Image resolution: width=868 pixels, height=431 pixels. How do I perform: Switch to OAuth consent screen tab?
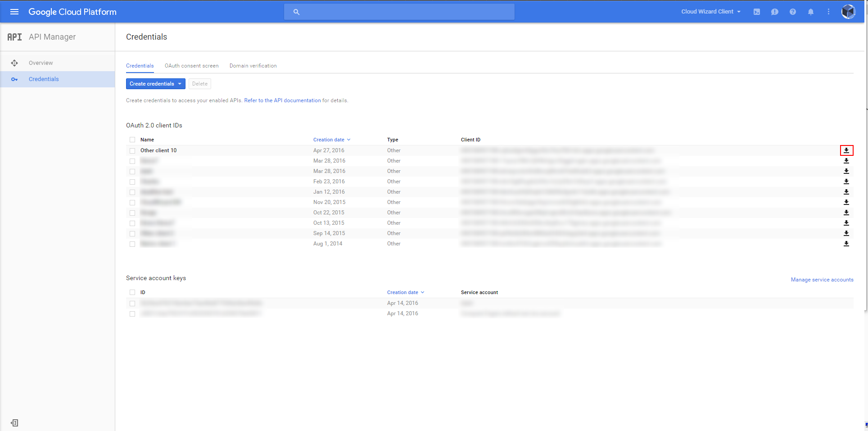[x=192, y=66]
